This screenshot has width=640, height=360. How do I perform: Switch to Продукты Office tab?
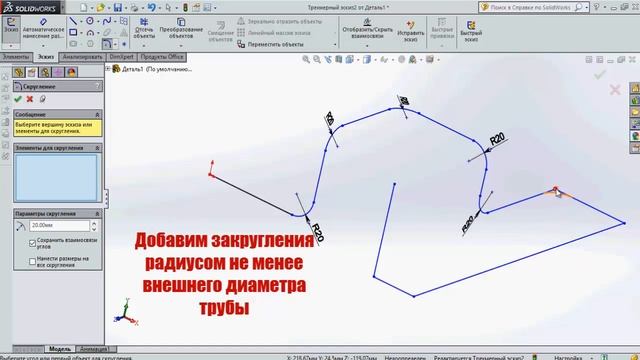tap(162, 57)
